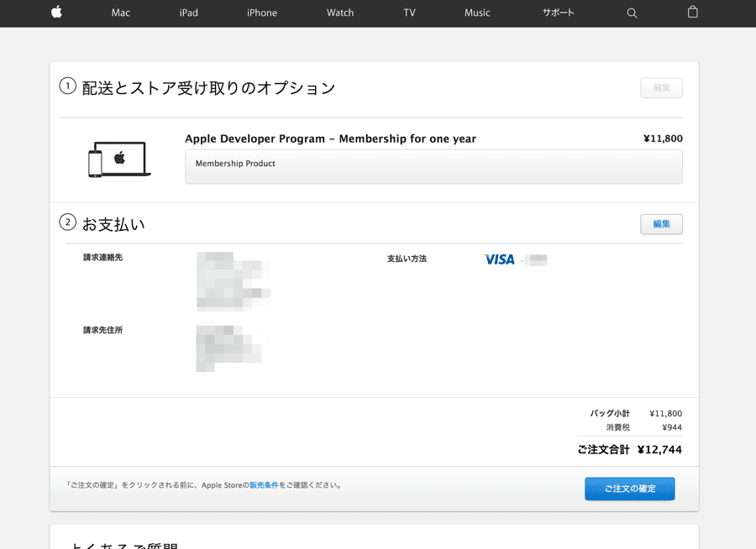Open the shopping bag icon
The height and width of the screenshot is (549, 756).
pos(692,12)
